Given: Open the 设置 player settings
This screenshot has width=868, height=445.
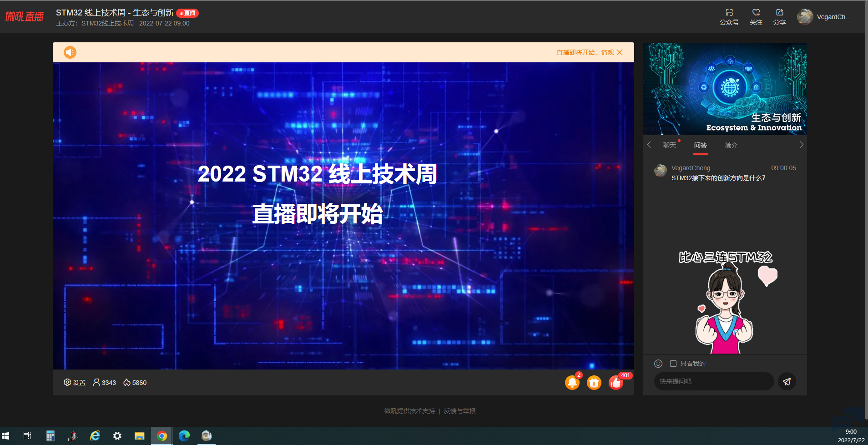Looking at the screenshot, I should point(75,383).
